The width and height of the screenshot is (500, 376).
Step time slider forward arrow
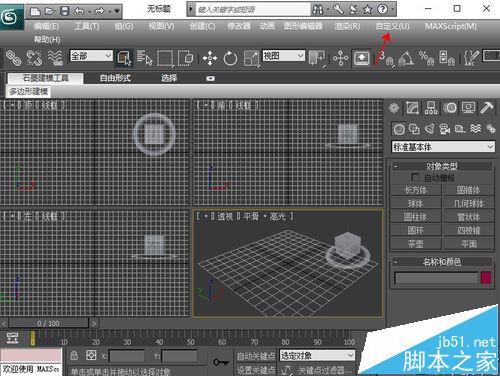point(94,323)
